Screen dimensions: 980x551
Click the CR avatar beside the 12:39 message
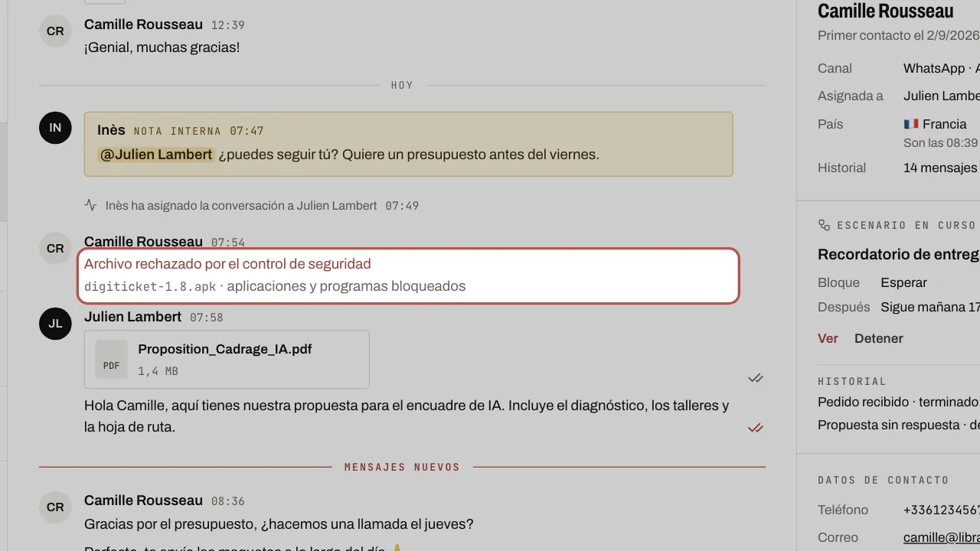coord(55,31)
